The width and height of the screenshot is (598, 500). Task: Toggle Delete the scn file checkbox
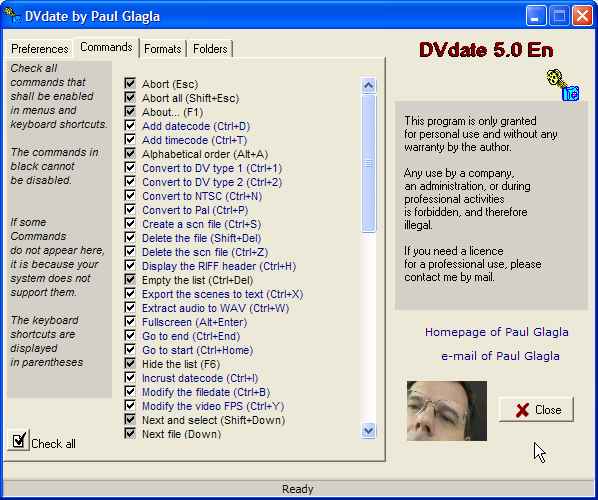(130, 251)
